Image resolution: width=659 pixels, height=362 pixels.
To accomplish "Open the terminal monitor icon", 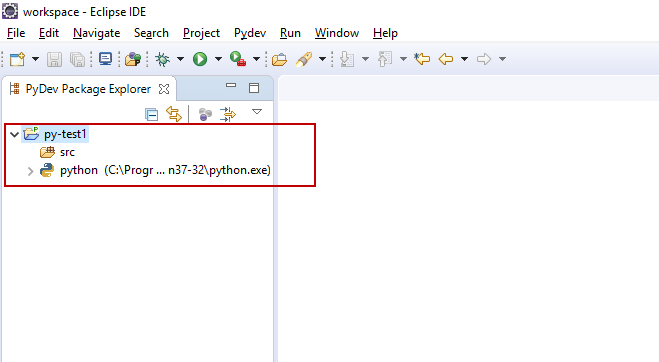I will [105, 59].
